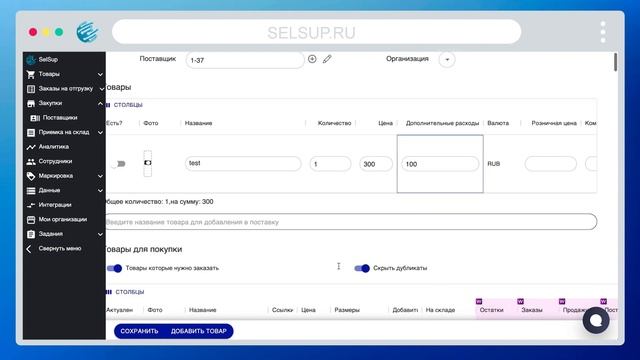Click the Цена field with value 300
Screen dimensions: 640x360
click(376, 164)
